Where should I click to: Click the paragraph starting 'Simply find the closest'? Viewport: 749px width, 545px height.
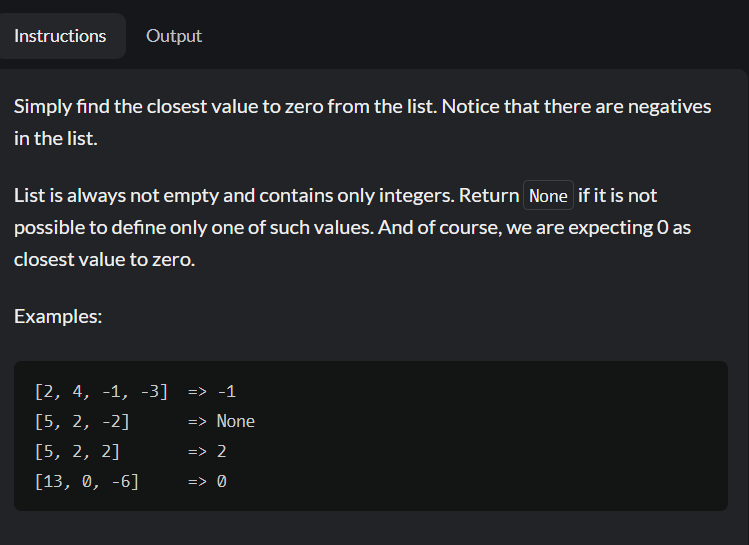pos(363,122)
